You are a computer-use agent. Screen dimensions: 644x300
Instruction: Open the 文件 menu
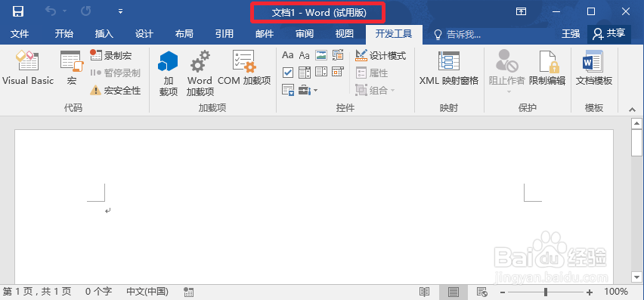click(20, 34)
